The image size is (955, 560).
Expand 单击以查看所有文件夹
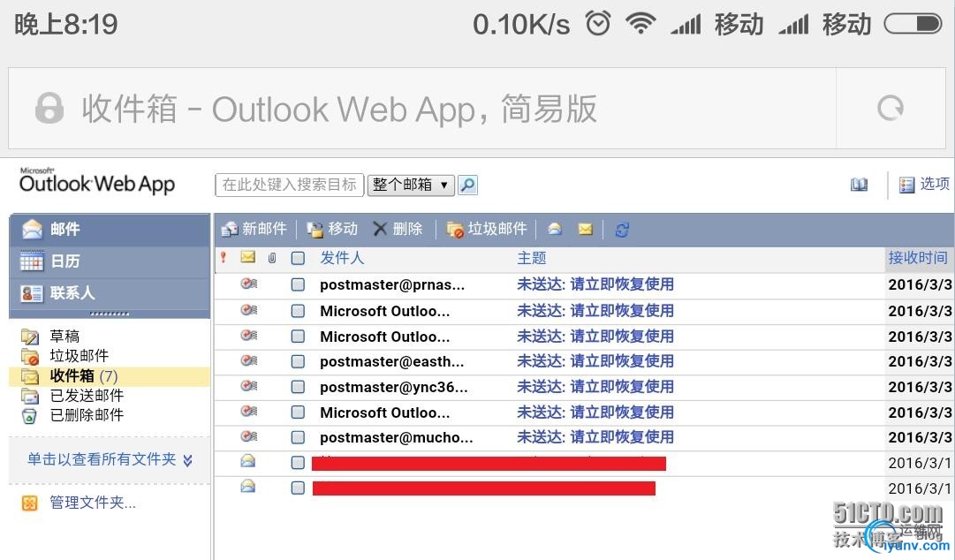click(x=110, y=459)
